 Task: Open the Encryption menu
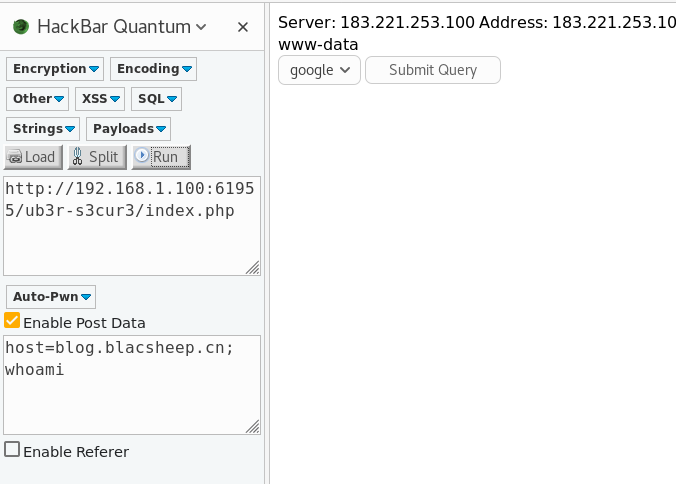tap(55, 69)
